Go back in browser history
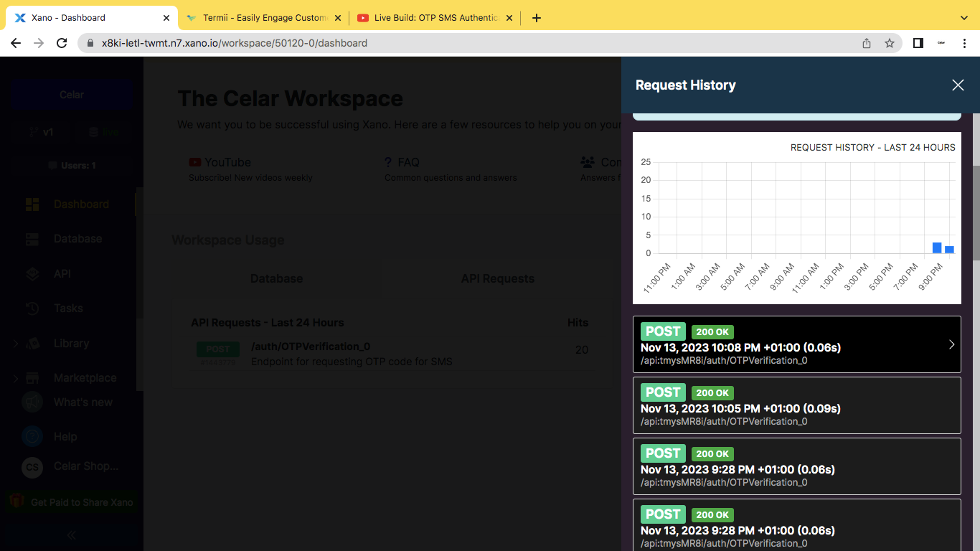 (x=16, y=43)
